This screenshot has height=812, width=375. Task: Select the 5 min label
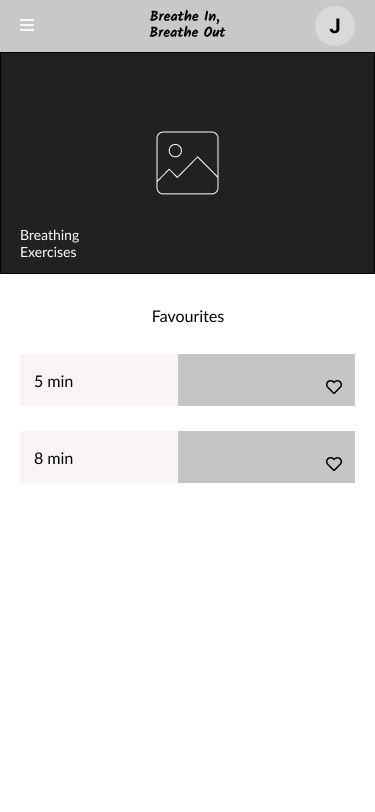54,382
